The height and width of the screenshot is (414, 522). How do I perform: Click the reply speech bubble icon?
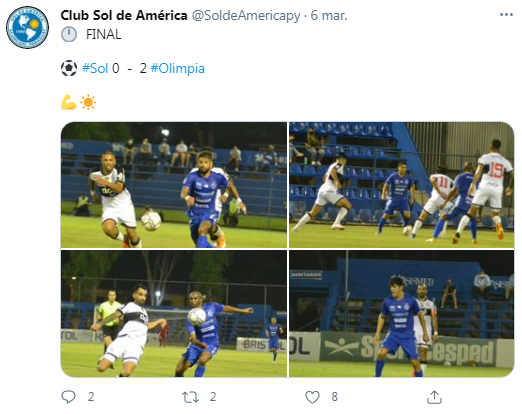tap(68, 397)
